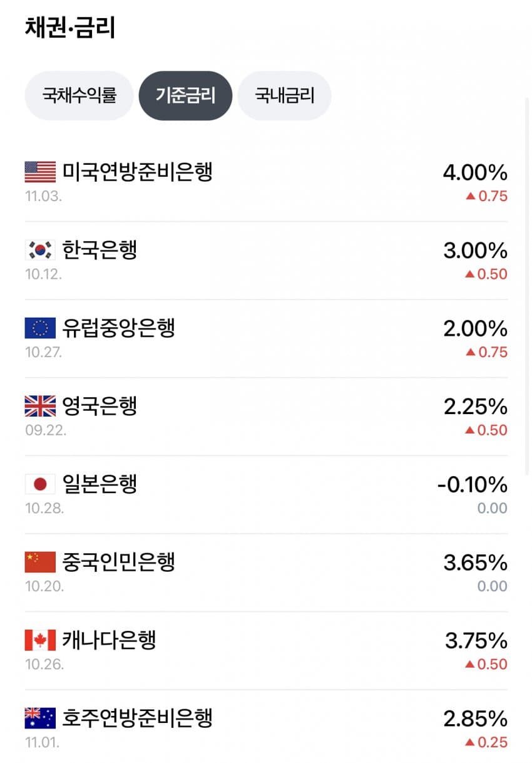Select the 유럽중앙은행 entry
This screenshot has height=763, width=532.
click(x=118, y=328)
